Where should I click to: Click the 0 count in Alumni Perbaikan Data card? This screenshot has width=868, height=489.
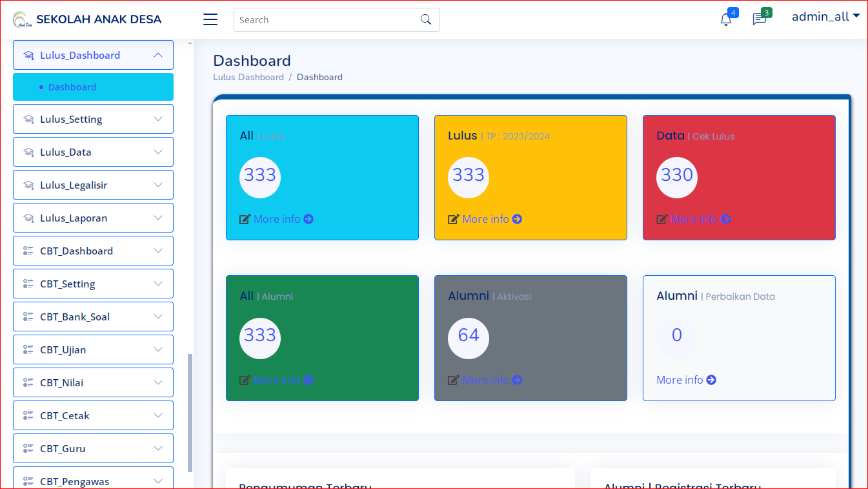click(677, 335)
